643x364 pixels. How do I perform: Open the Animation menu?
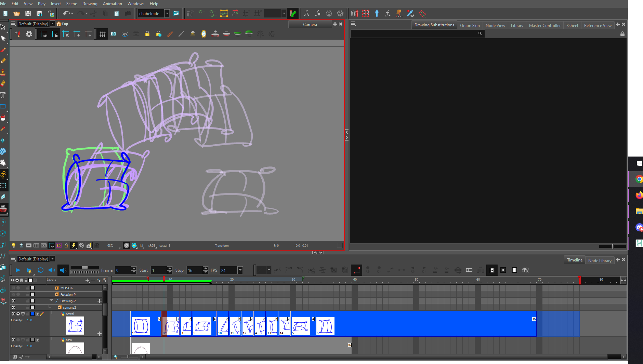112,3
